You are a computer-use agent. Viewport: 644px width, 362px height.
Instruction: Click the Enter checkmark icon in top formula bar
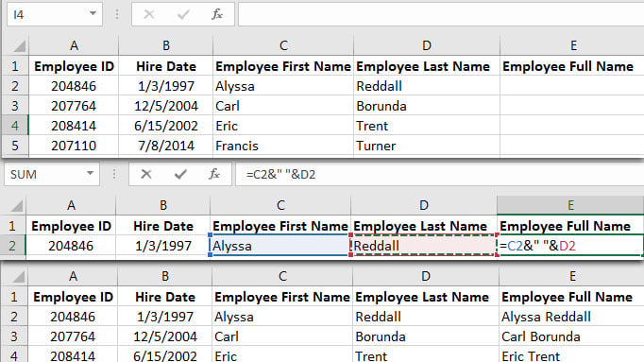pyautogui.click(x=183, y=14)
